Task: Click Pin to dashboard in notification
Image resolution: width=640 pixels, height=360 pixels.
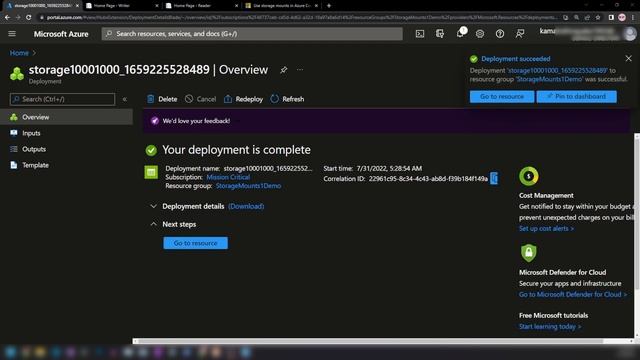Action: click(577, 97)
